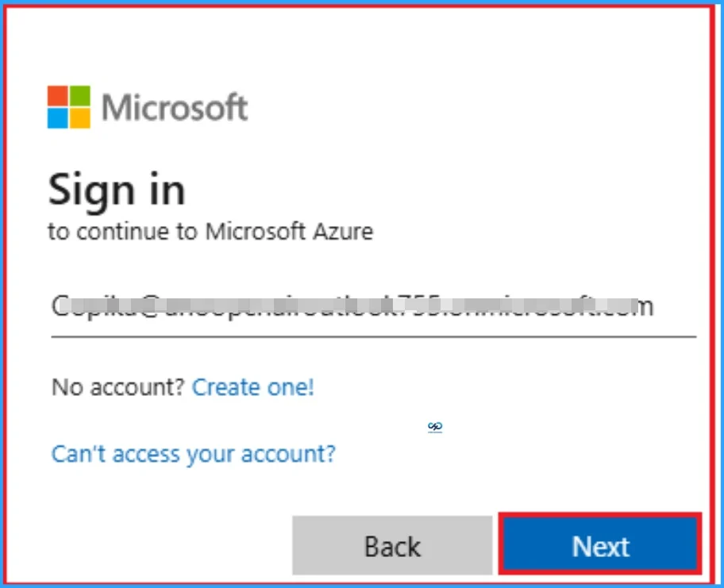Select the yellow square of the Microsoft logo
The image size is (724, 588).
pyautogui.click(x=79, y=118)
